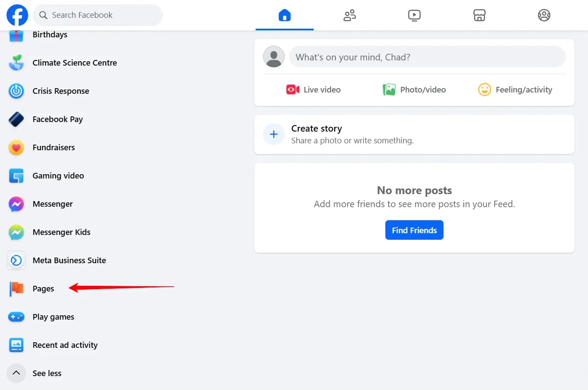Open Facebook Pay from the sidebar
This screenshot has height=390, width=588.
(x=58, y=119)
